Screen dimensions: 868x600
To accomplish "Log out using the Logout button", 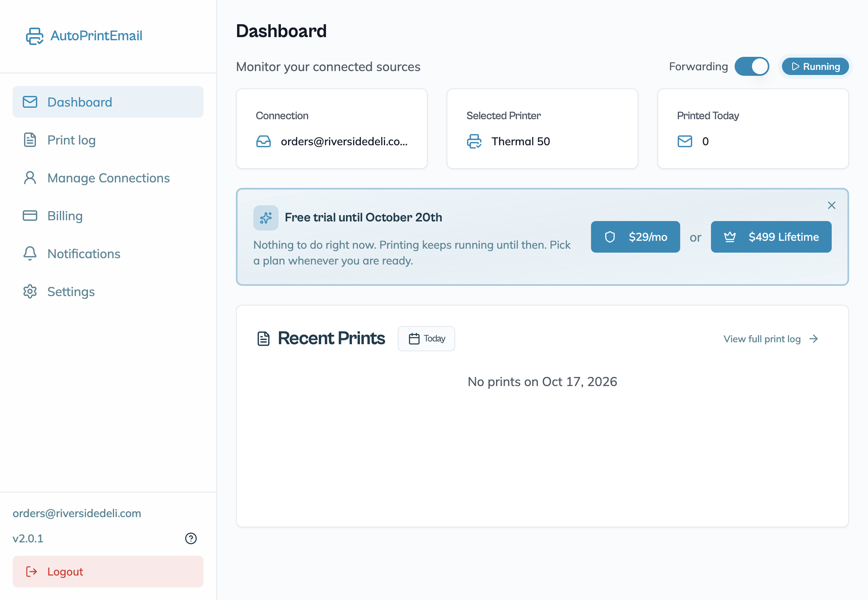I will [108, 572].
